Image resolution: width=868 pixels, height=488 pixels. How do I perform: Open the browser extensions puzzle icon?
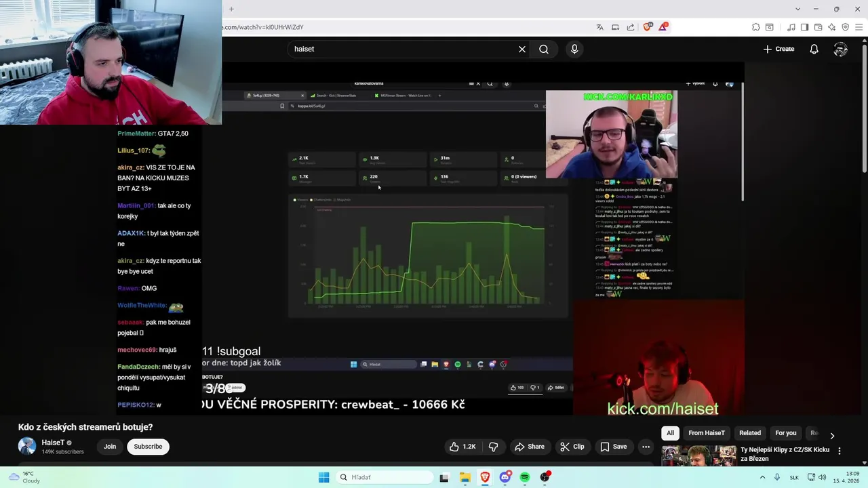click(756, 27)
